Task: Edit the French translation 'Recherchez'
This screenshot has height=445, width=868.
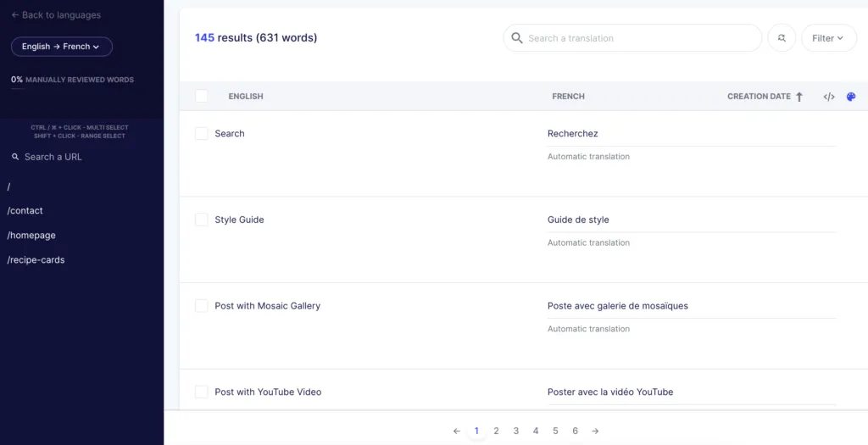Action: (573, 134)
